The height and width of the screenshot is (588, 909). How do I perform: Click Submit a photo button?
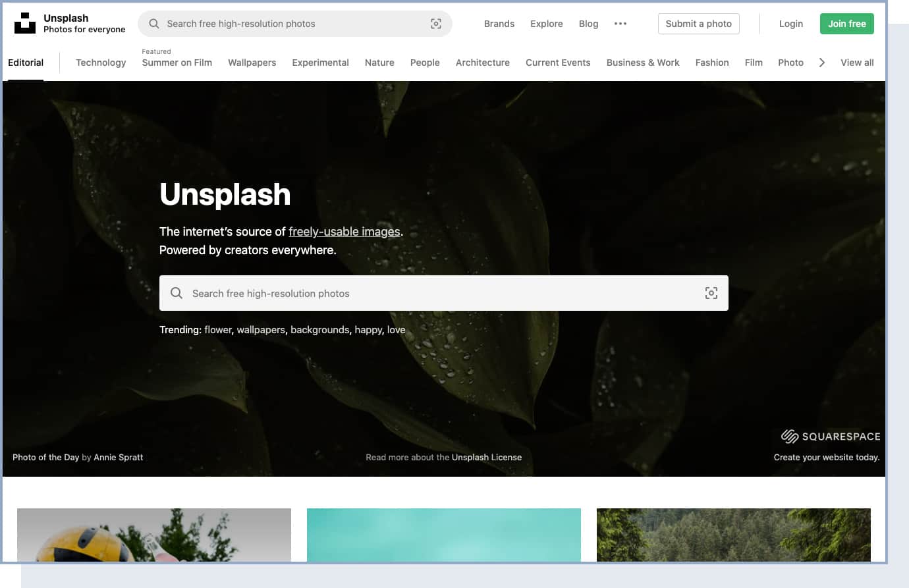pos(699,24)
